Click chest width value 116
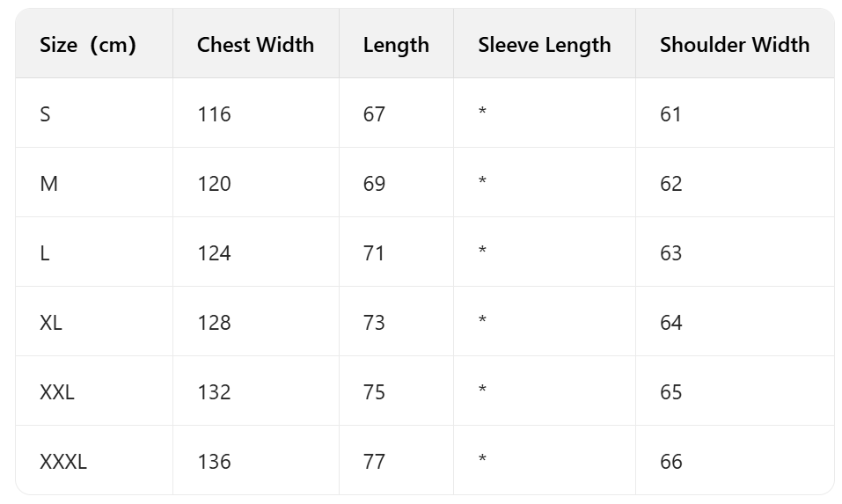Screen dimensions: 842x504 point(214,114)
